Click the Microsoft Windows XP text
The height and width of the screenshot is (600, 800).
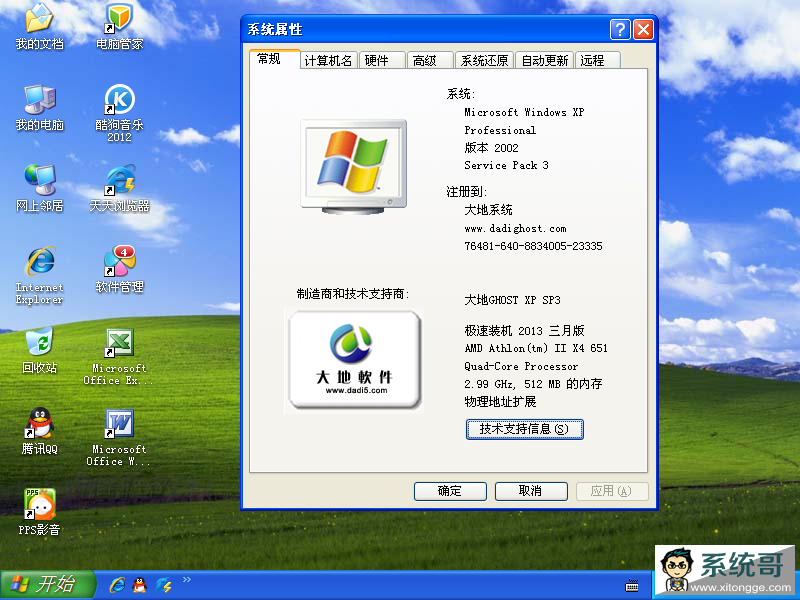524,112
